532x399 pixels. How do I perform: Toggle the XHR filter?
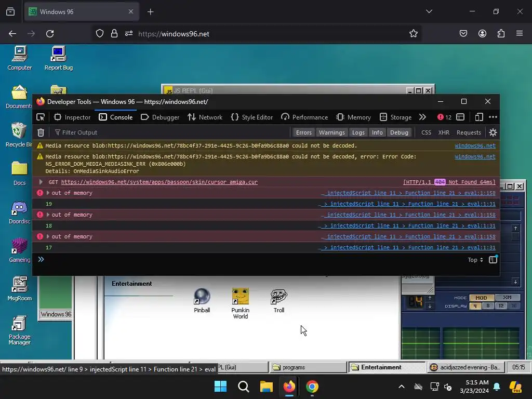click(444, 132)
